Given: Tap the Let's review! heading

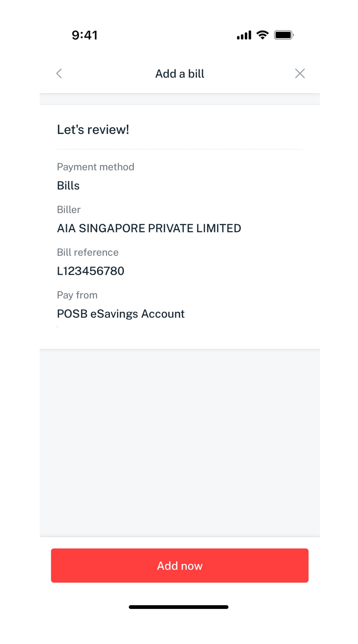Looking at the screenshot, I should [93, 130].
